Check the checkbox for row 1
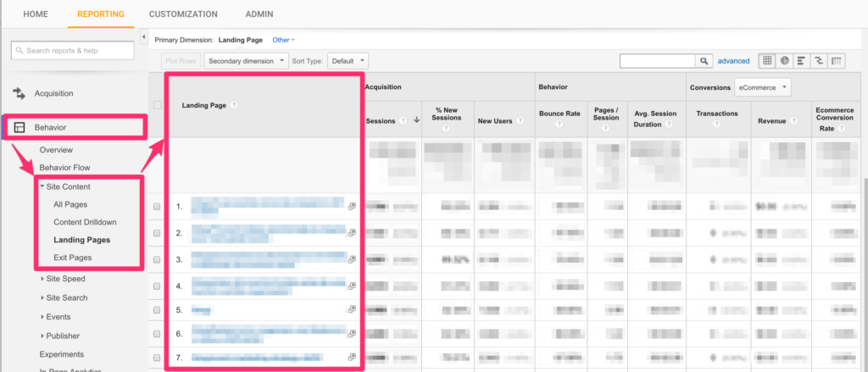 click(x=157, y=207)
